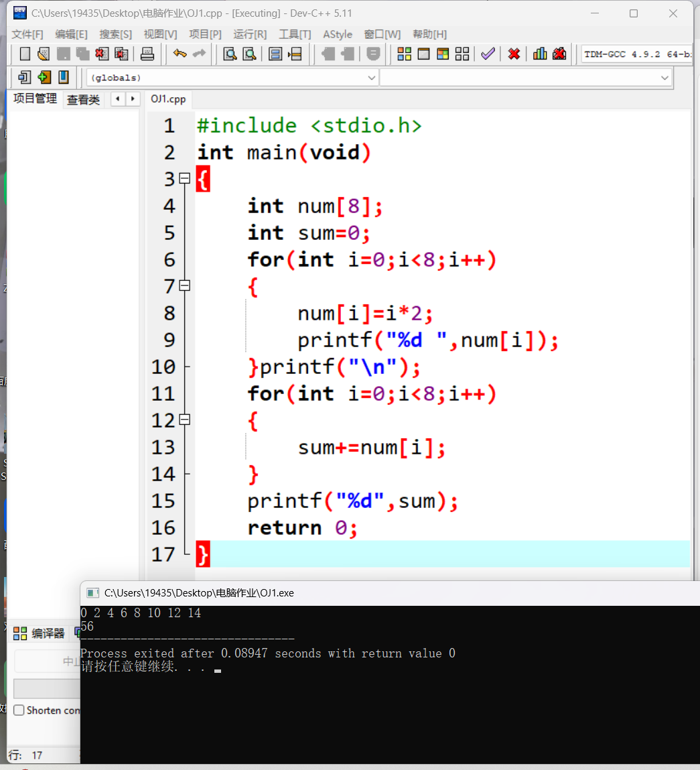Open the 文件[F] menu
The height and width of the screenshot is (770, 700).
(x=27, y=34)
